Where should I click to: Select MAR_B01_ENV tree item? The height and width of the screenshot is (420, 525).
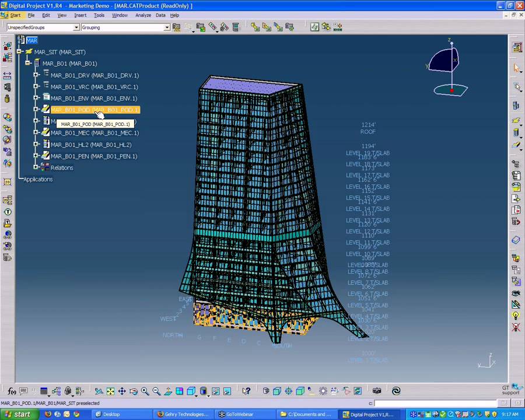point(94,98)
